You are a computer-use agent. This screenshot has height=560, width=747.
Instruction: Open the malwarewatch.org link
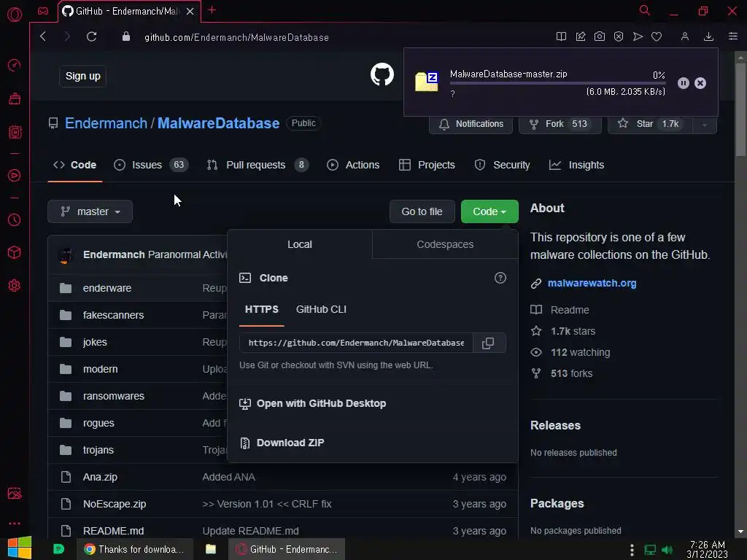point(592,284)
